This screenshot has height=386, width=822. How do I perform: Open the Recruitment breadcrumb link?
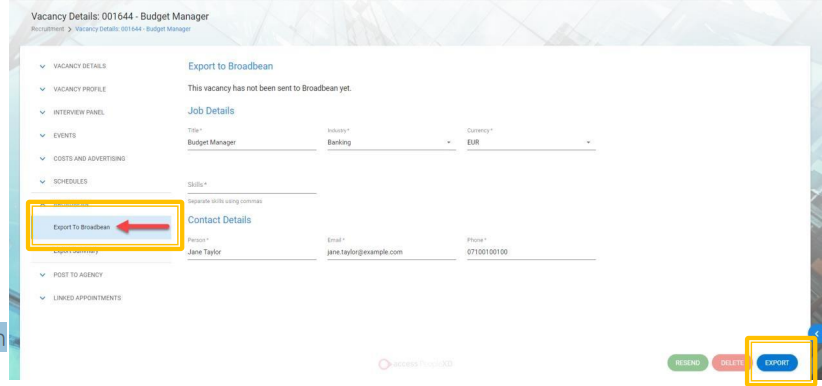[48, 29]
